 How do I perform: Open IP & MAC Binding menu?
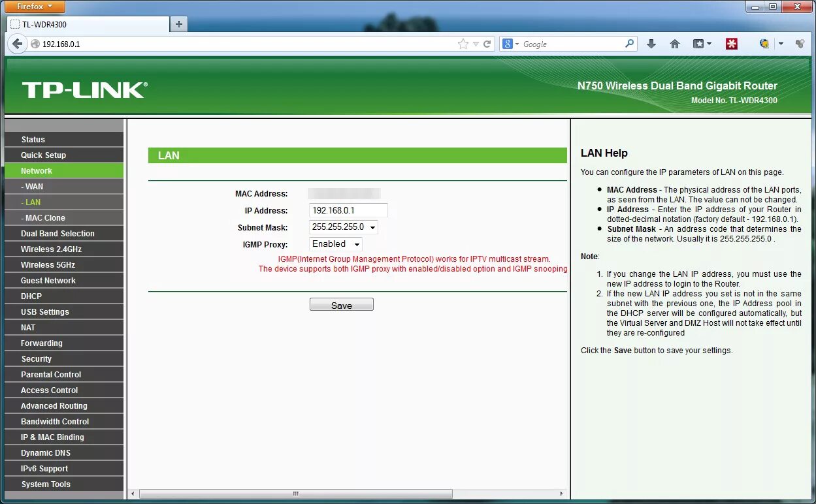(63, 437)
